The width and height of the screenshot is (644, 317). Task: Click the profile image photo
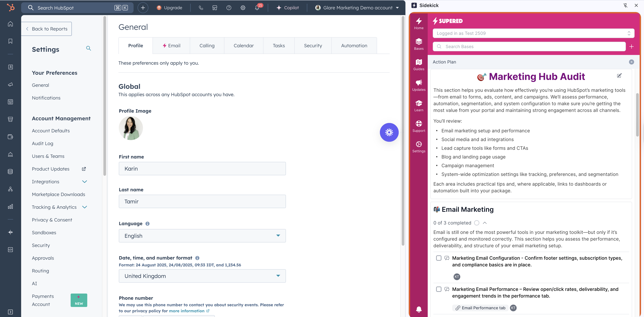[131, 128]
